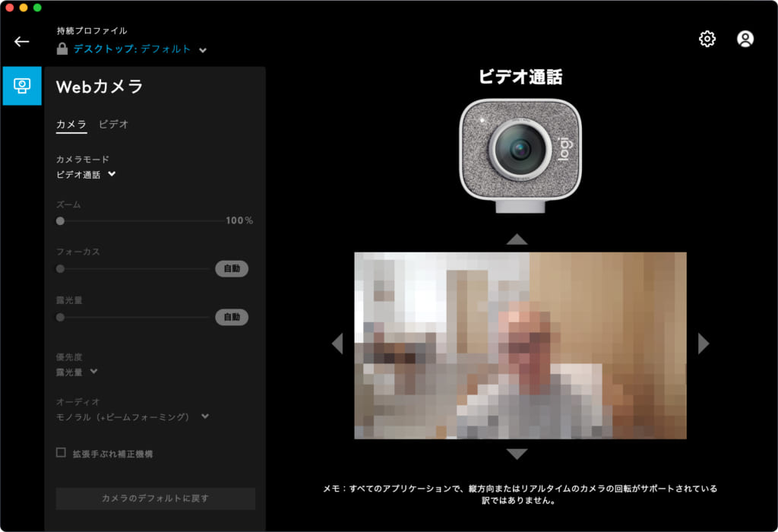Click the 露光量 slider handle

(x=61, y=317)
